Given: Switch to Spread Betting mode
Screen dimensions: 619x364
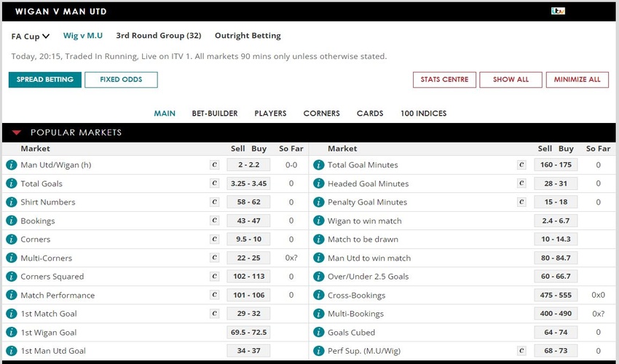Looking at the screenshot, I should [45, 79].
